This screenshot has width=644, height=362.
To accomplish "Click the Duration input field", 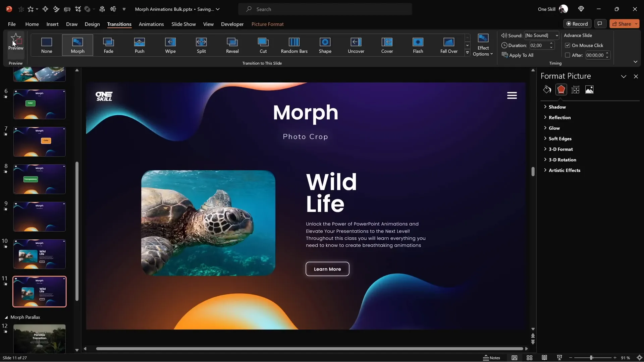I will pyautogui.click(x=539, y=45).
